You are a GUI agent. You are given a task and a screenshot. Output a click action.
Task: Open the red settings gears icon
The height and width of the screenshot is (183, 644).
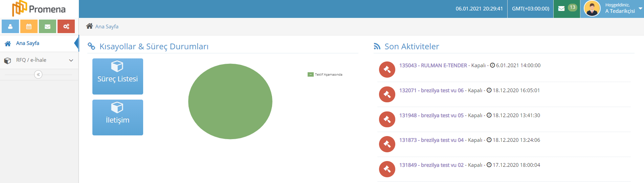66,26
